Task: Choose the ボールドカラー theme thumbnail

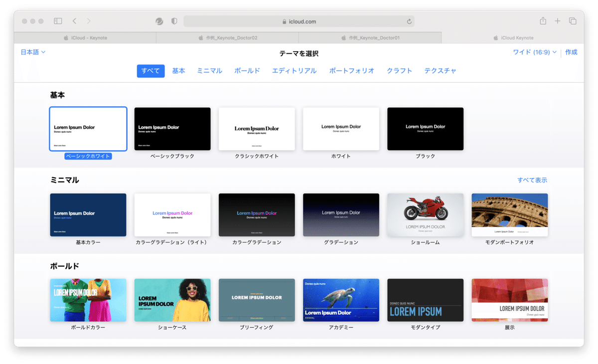Action: pyautogui.click(x=88, y=300)
